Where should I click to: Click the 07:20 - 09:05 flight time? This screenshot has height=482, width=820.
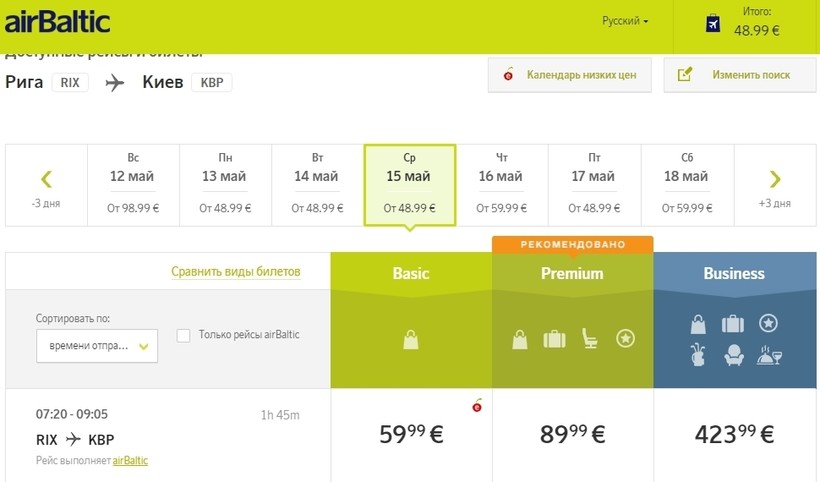[x=72, y=414]
